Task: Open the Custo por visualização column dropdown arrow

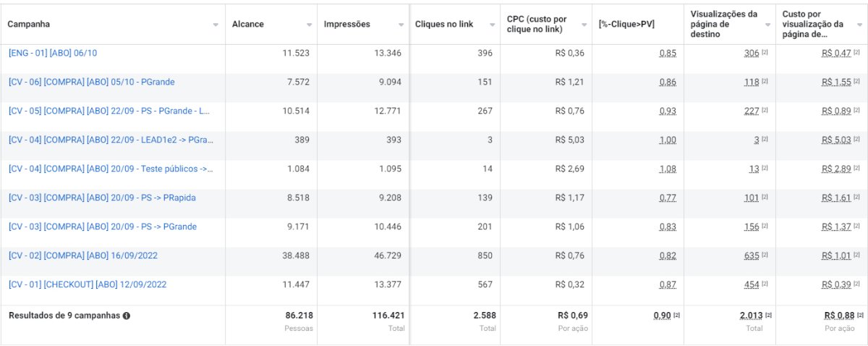Action: [859, 25]
